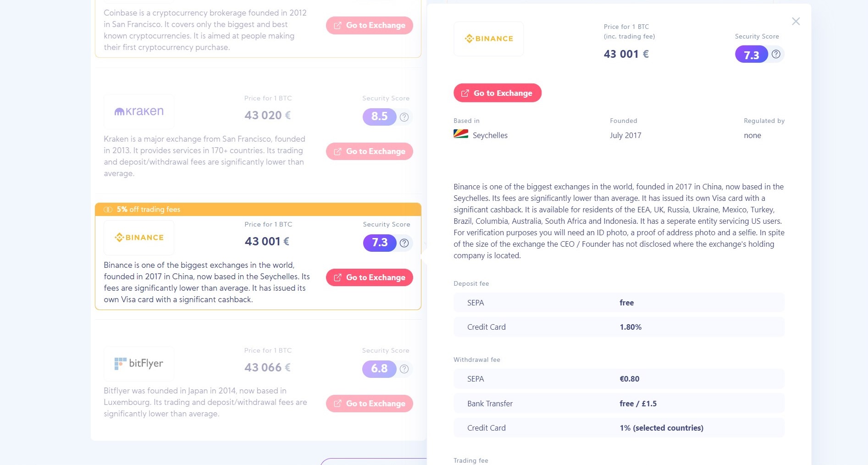868x465 pixels.
Task: Click the bitFlyer 6.8 security score badge
Action: [379, 369]
